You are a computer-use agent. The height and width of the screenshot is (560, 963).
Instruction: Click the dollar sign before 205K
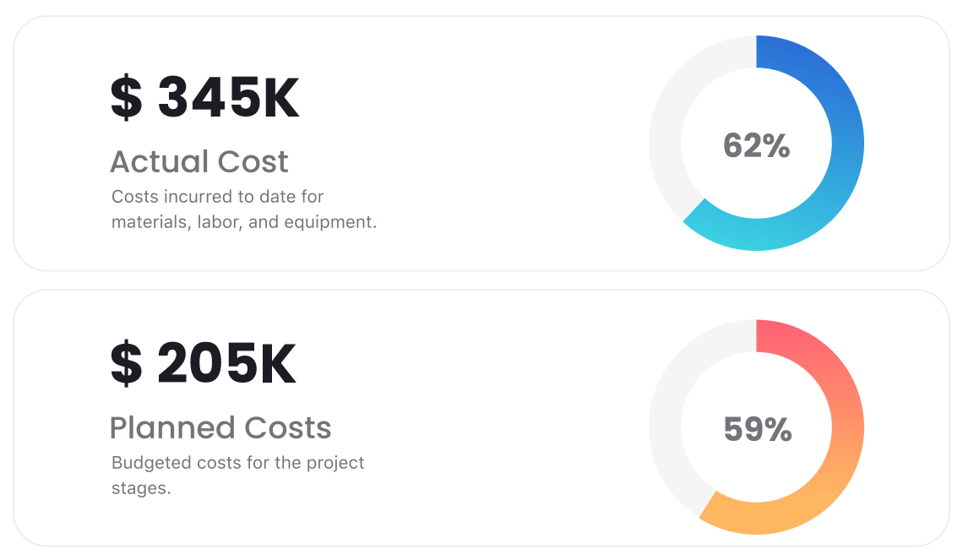pyautogui.click(x=127, y=364)
